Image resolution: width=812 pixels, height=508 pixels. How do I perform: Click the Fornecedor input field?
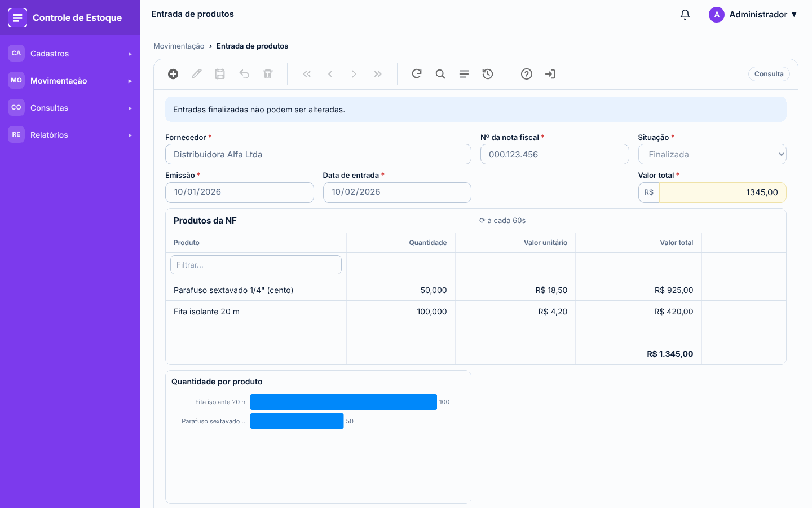coord(318,154)
